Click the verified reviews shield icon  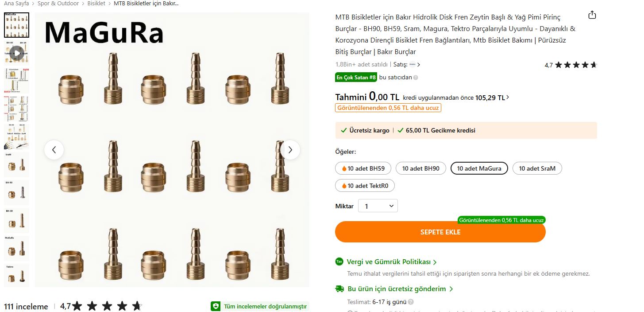click(216, 306)
